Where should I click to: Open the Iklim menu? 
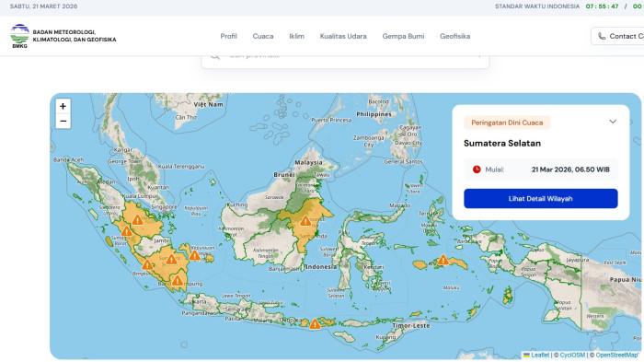tap(296, 36)
